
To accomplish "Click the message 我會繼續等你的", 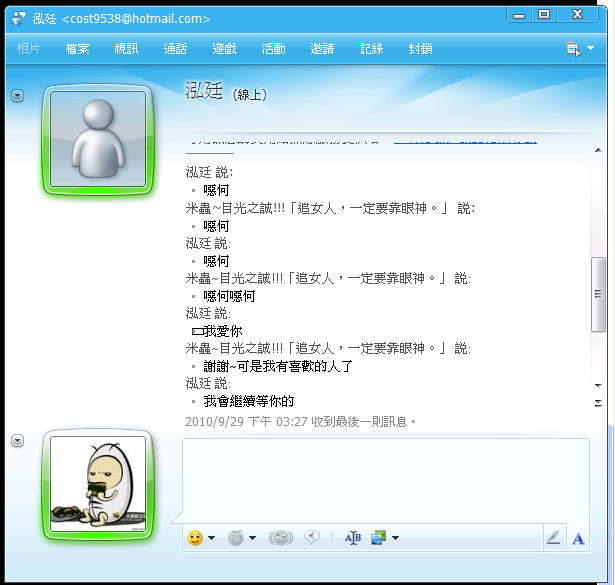I will (249, 401).
